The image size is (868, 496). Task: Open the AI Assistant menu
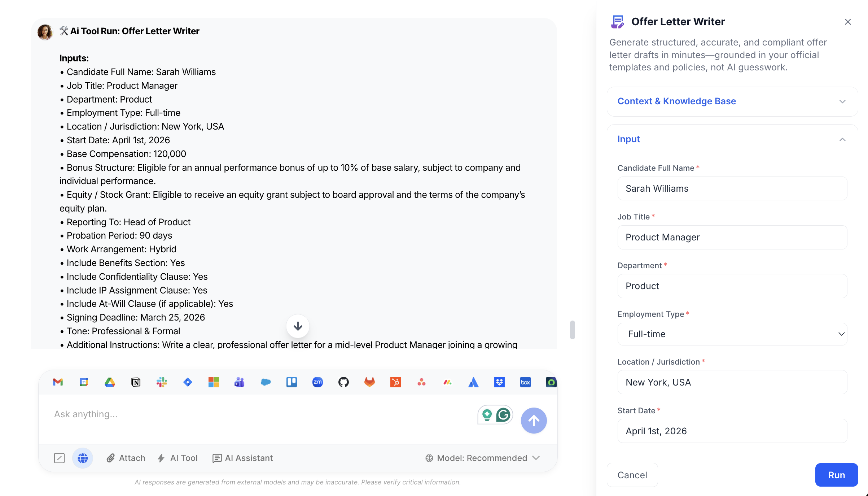pyautogui.click(x=243, y=458)
